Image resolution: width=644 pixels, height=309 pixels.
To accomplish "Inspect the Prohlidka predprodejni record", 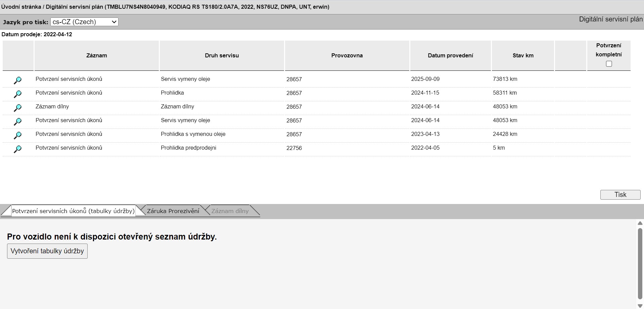I will pos(17,149).
